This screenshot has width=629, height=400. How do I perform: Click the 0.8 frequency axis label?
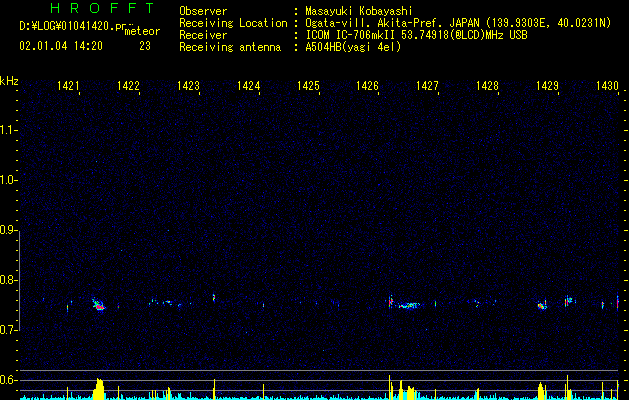pos(8,280)
